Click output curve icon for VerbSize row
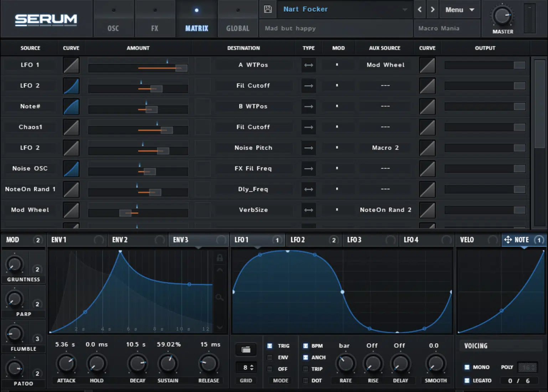The height and width of the screenshot is (392, 548). tap(427, 210)
